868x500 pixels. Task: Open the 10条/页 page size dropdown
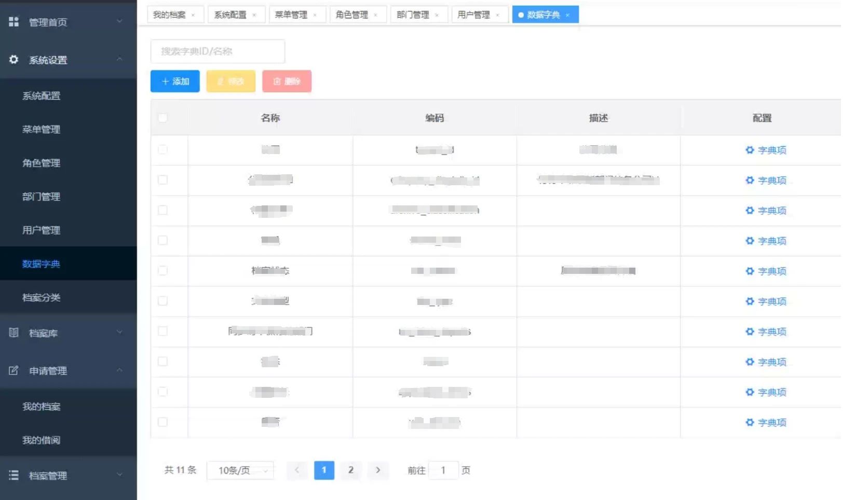(x=240, y=470)
